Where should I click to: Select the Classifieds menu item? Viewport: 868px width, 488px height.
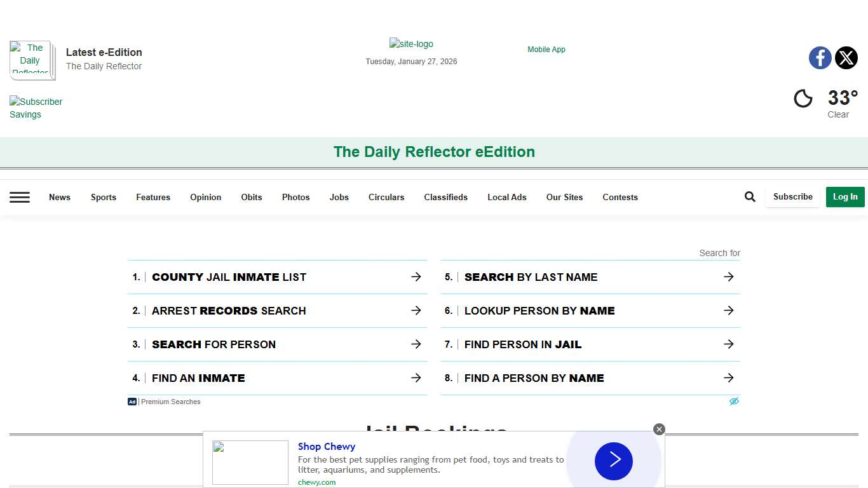point(445,197)
